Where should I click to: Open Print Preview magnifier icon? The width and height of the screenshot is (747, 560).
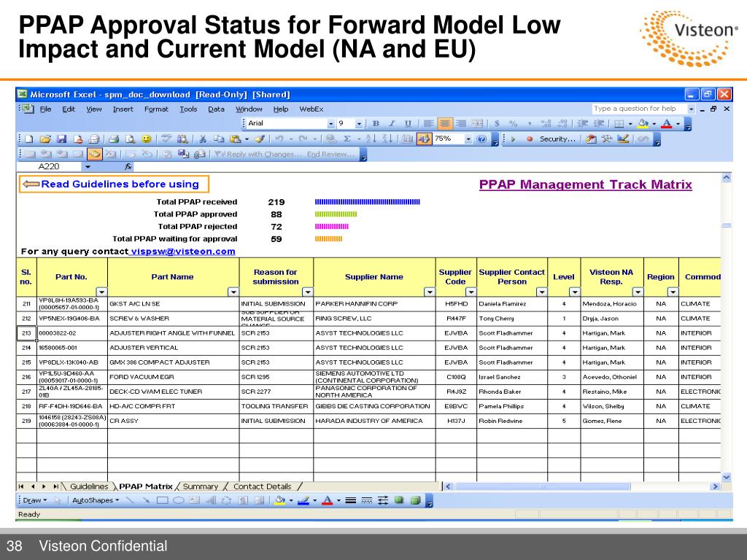pyautogui.click(x=130, y=139)
